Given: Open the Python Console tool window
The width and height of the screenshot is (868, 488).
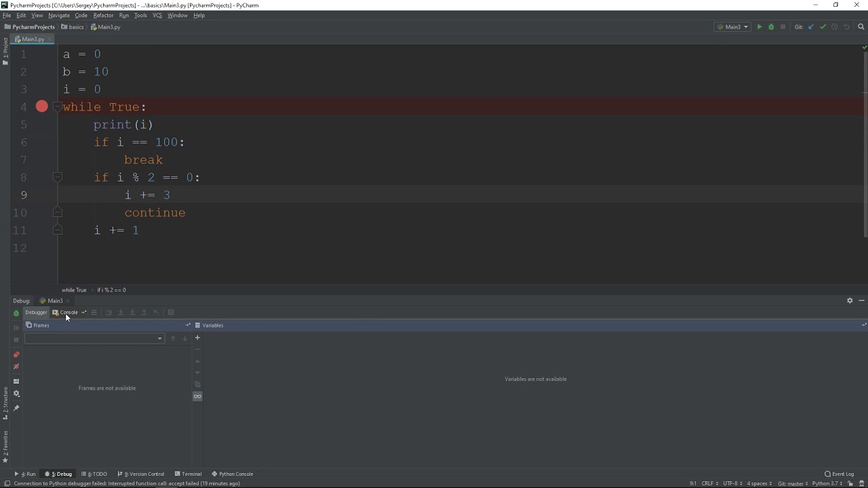Looking at the screenshot, I should (x=232, y=474).
